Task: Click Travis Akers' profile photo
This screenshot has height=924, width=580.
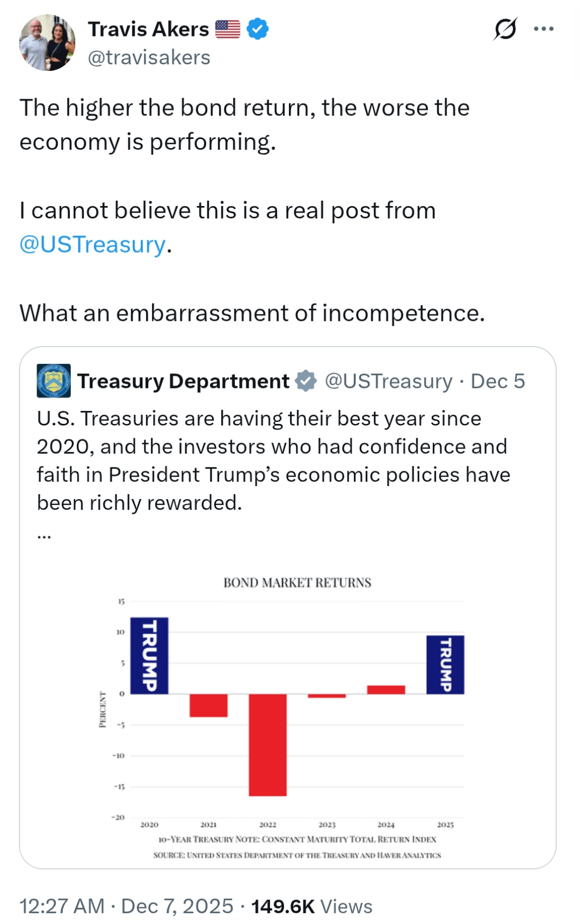Action: coord(47,43)
